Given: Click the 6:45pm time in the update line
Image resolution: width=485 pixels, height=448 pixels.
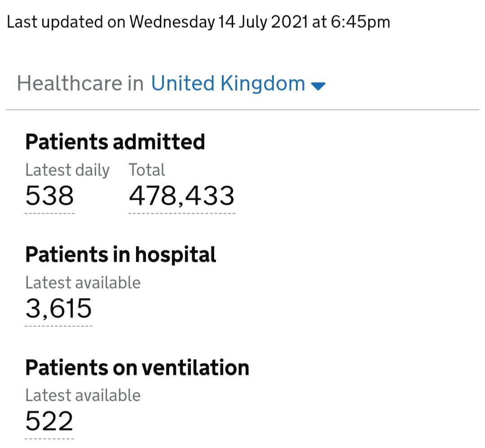Looking at the screenshot, I should pyautogui.click(x=360, y=23).
